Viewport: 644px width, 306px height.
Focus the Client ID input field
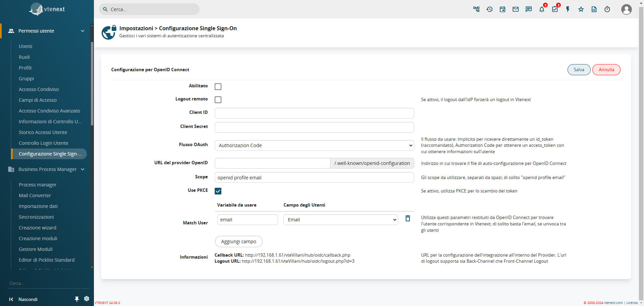click(x=314, y=113)
